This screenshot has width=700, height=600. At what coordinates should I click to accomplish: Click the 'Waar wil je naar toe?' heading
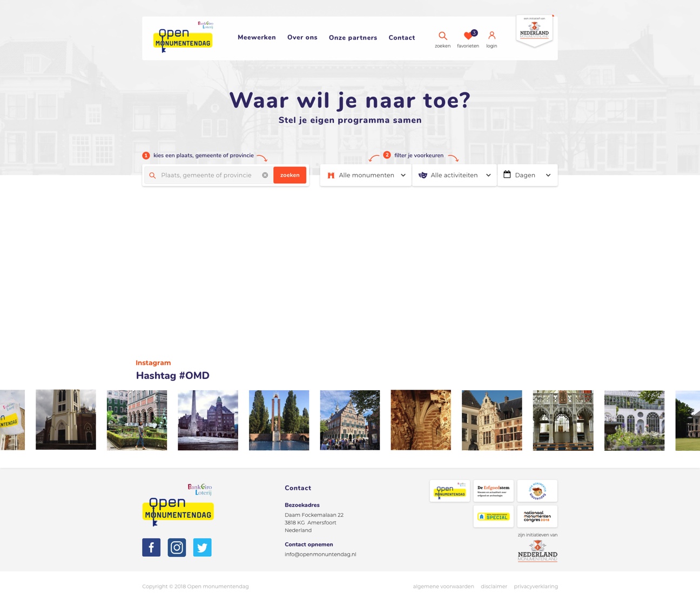[x=350, y=100]
